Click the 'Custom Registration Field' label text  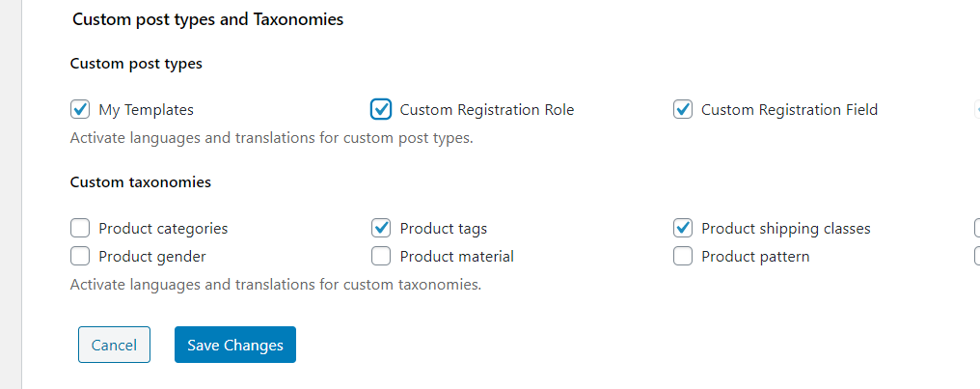(789, 110)
